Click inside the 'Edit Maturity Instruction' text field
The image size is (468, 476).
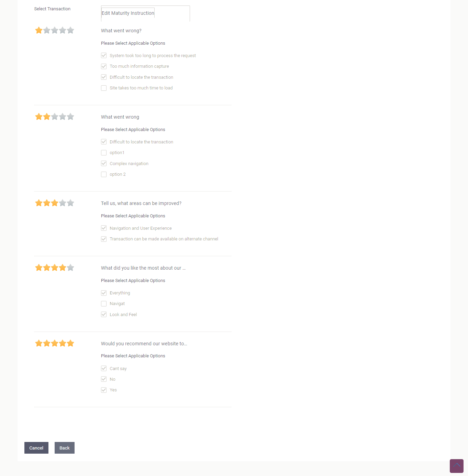click(127, 13)
